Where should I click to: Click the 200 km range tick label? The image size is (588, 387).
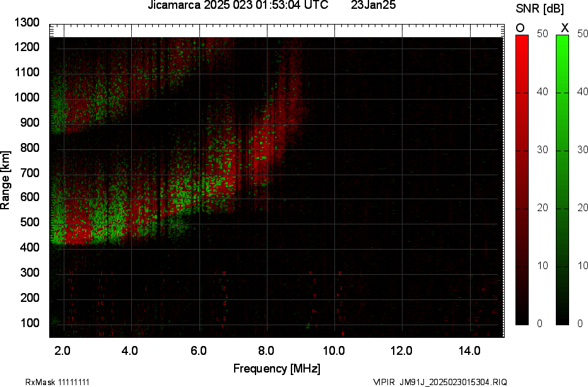click(x=30, y=297)
